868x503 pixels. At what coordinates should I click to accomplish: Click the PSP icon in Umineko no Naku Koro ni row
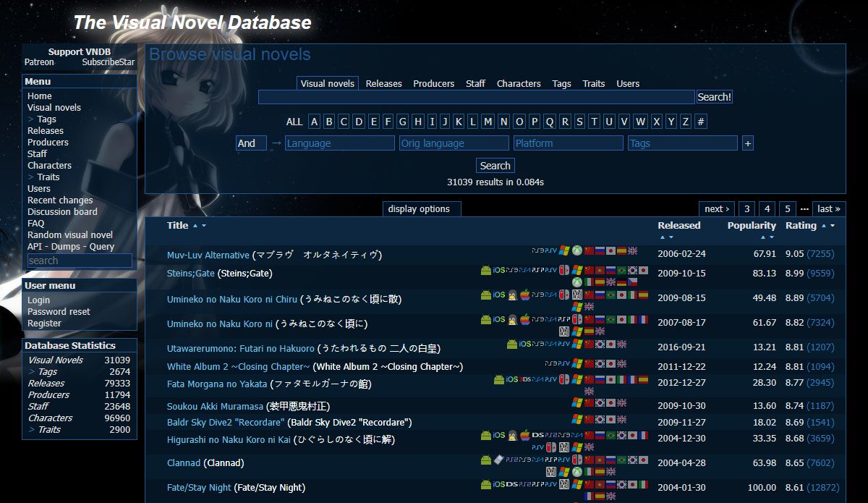[564, 319]
